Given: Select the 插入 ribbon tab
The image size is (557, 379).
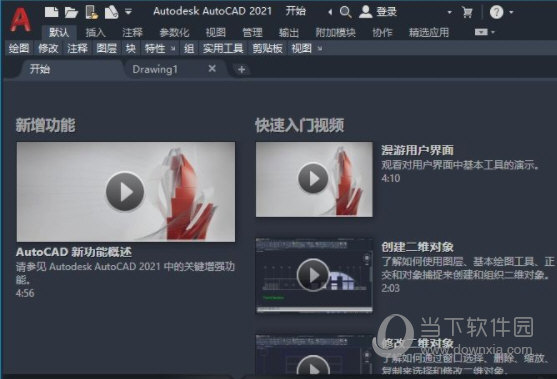Looking at the screenshot, I should point(96,33).
